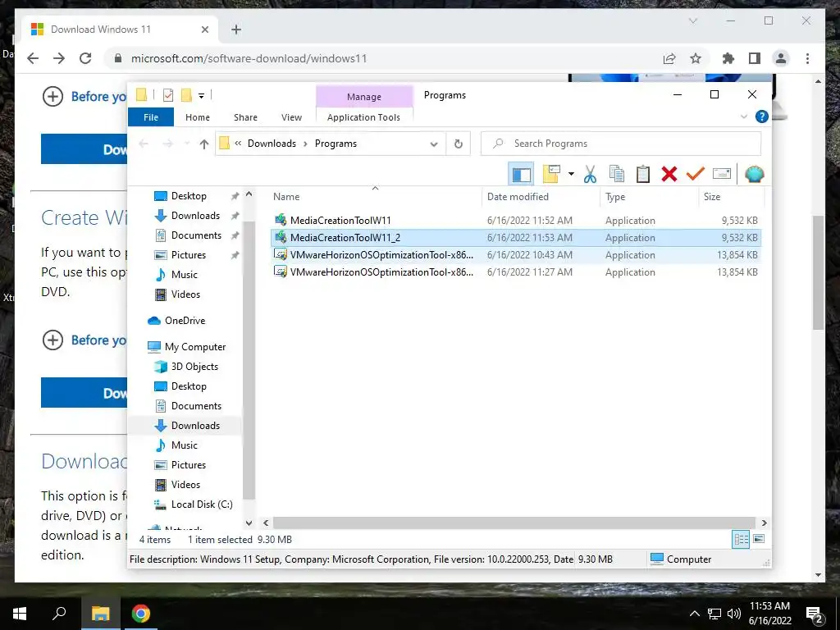This screenshot has width=840, height=630.
Task: Open the recent locations dropdown chevron
Action: point(186,144)
